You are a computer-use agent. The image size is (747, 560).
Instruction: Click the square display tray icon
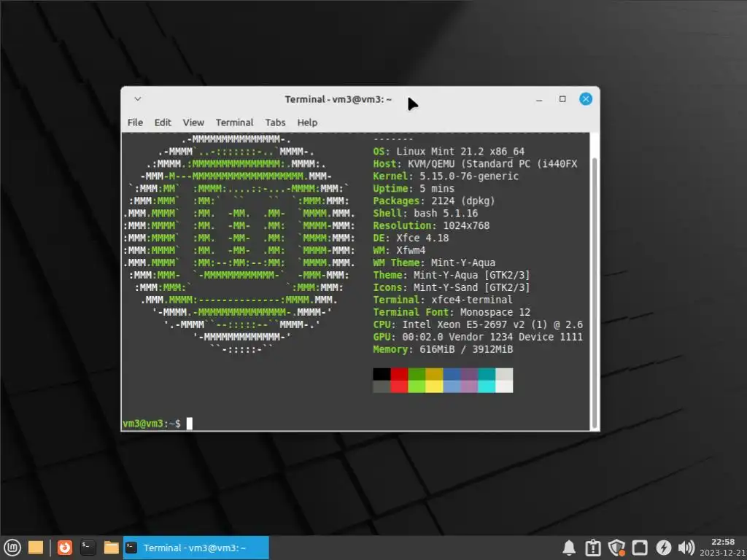tap(639, 548)
